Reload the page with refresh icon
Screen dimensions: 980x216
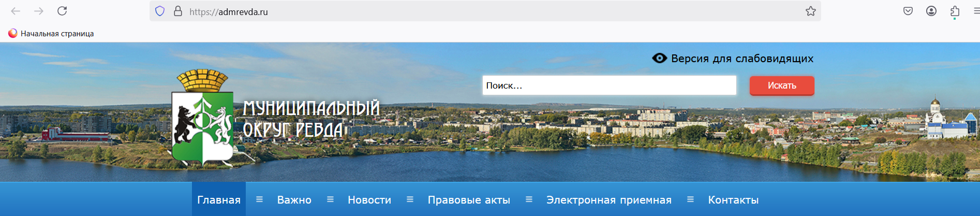pyautogui.click(x=62, y=11)
